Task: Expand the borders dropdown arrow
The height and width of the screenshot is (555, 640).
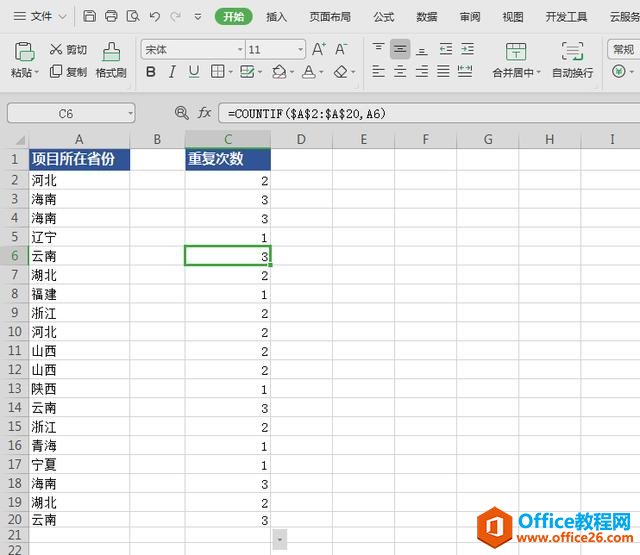Action: [231, 73]
